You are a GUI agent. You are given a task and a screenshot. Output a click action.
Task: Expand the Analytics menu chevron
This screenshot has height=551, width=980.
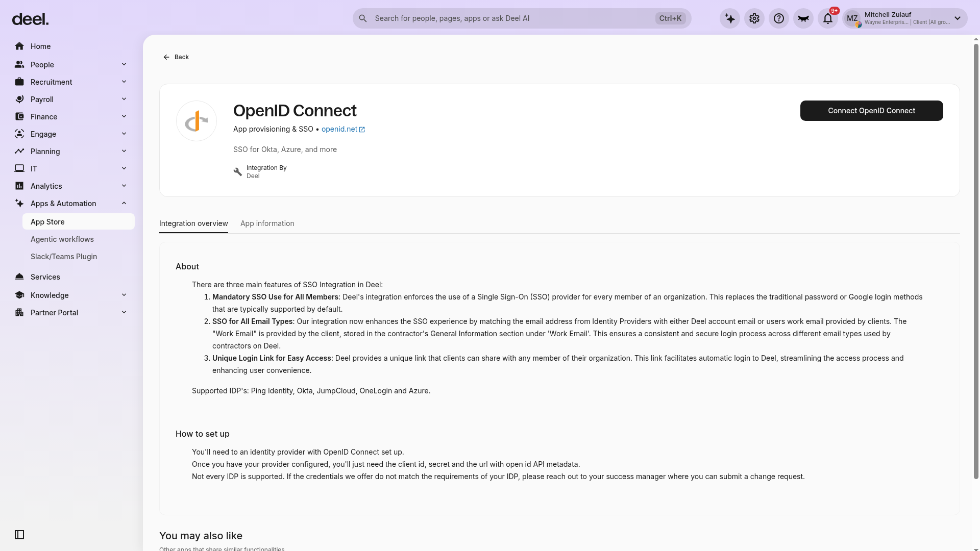(124, 186)
